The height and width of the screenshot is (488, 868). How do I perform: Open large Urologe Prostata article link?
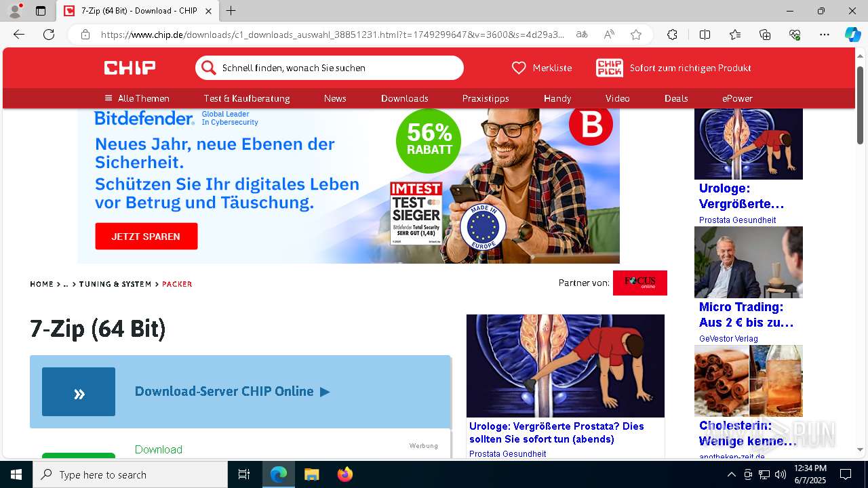557,432
